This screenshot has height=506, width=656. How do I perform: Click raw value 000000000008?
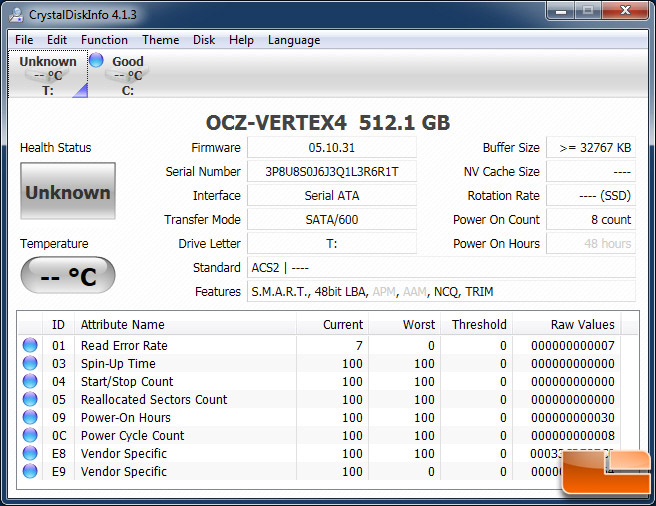pyautogui.click(x=573, y=436)
